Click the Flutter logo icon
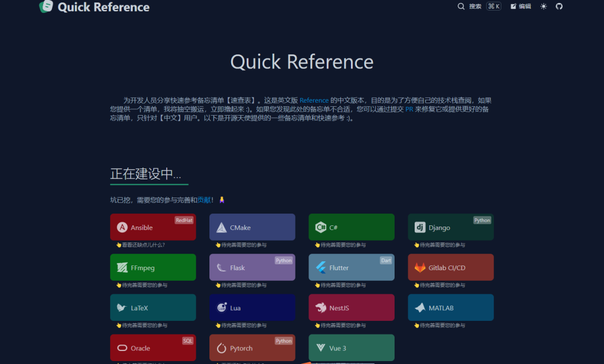604x364 pixels. [x=320, y=267]
